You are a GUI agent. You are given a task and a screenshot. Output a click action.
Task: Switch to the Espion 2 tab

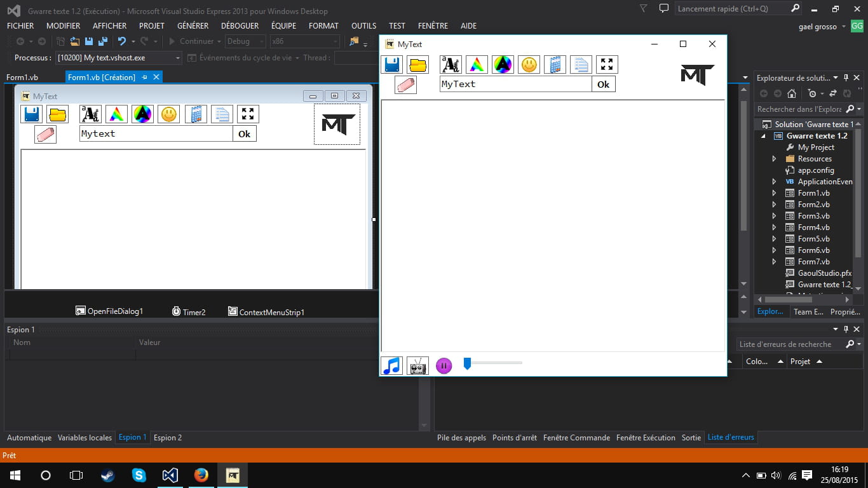pos(168,438)
